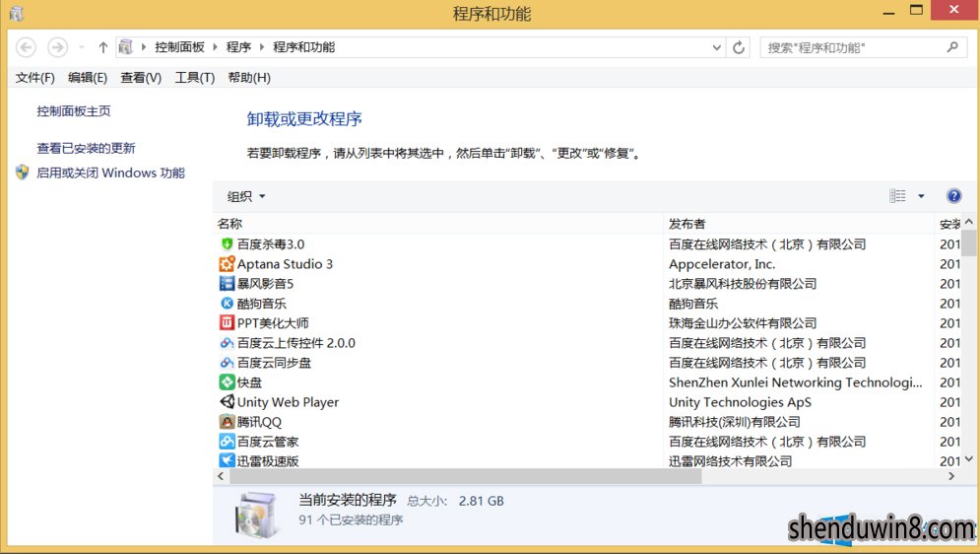Click the PPT美化大师 red icon

coord(227,322)
